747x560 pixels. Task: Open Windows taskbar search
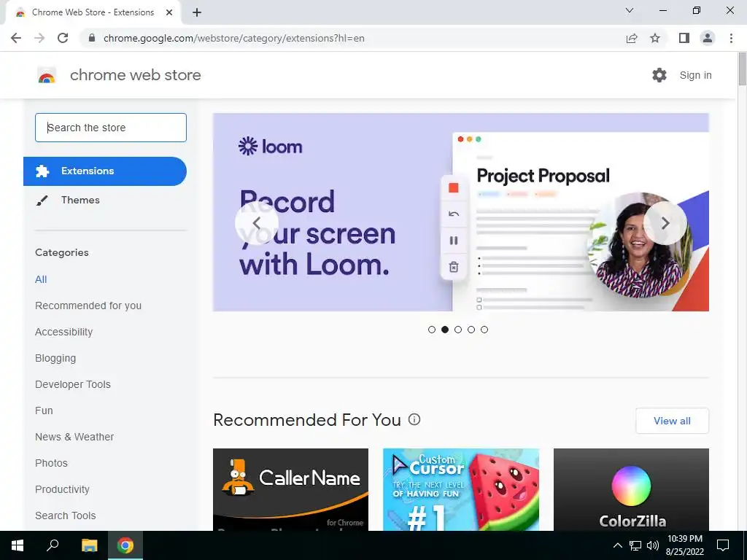tap(53, 545)
